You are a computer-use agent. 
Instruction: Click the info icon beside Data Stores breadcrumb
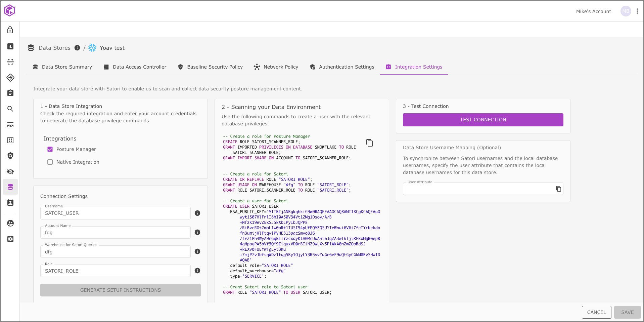pos(77,48)
